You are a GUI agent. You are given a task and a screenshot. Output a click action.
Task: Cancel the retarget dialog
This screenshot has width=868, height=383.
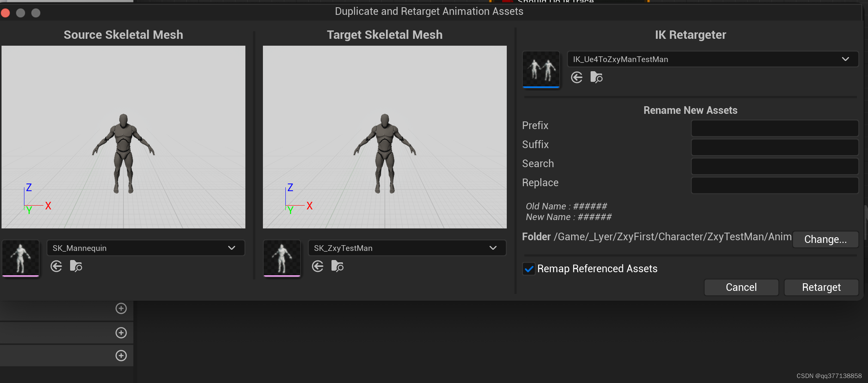coord(741,287)
